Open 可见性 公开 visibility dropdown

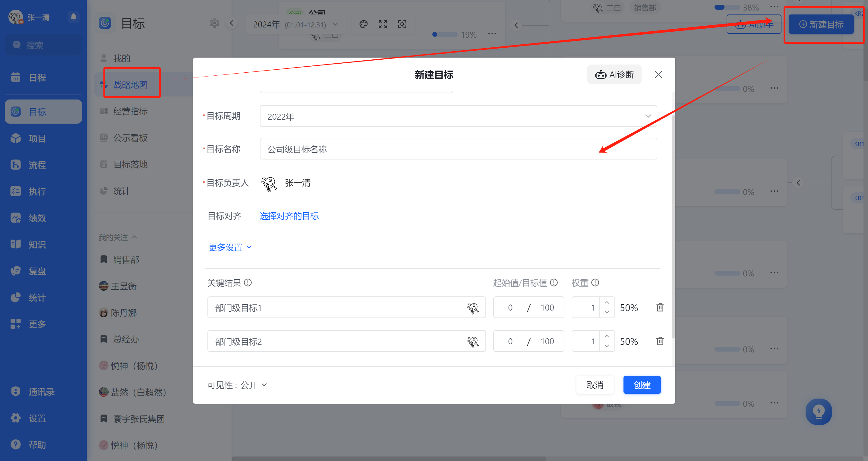tap(237, 385)
